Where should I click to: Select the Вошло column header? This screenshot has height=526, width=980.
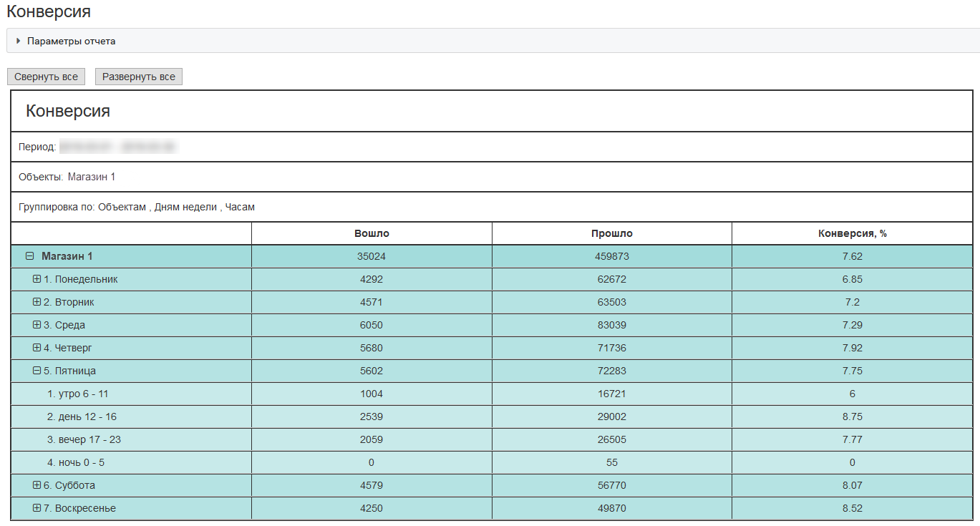[x=372, y=233]
